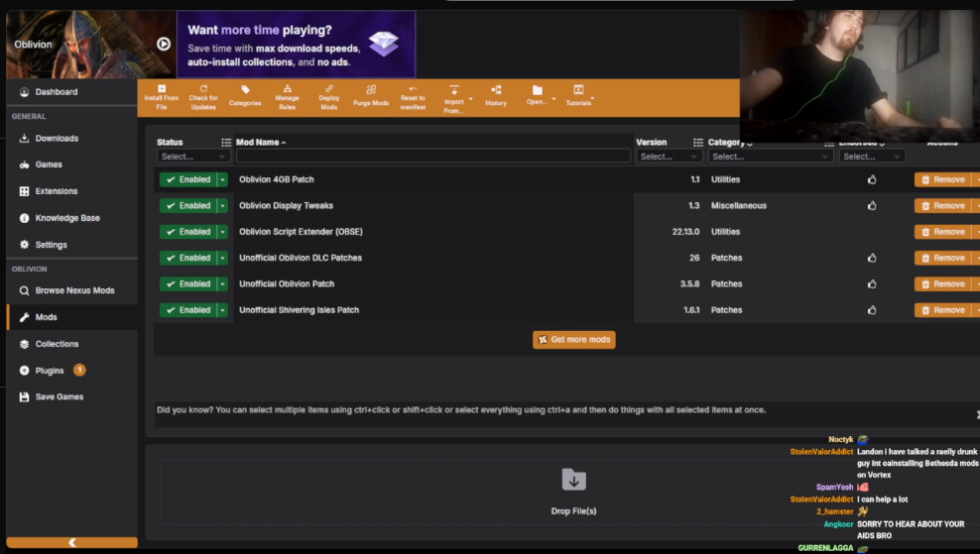This screenshot has width=980, height=554.
Task: Remove Unofficial Oblivion Patch
Action: [942, 284]
